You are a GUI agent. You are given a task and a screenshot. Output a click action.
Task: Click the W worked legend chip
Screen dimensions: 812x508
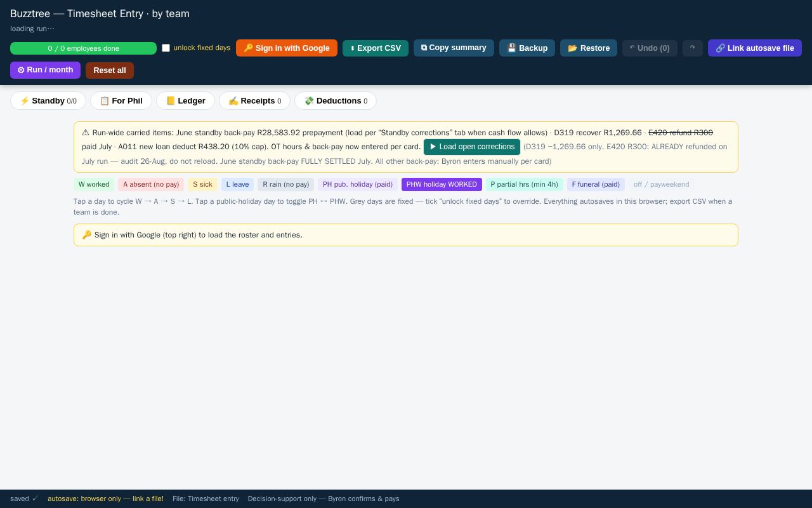coord(94,185)
